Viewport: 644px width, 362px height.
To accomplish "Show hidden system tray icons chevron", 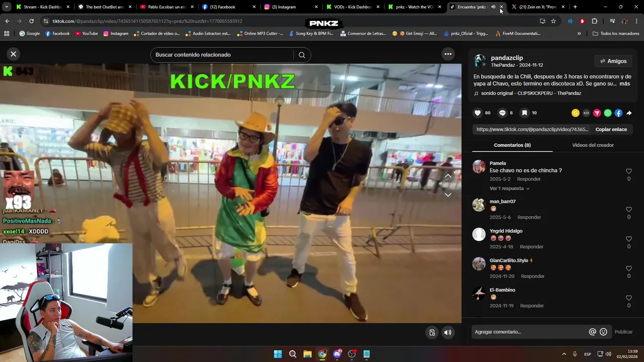I will (564, 354).
